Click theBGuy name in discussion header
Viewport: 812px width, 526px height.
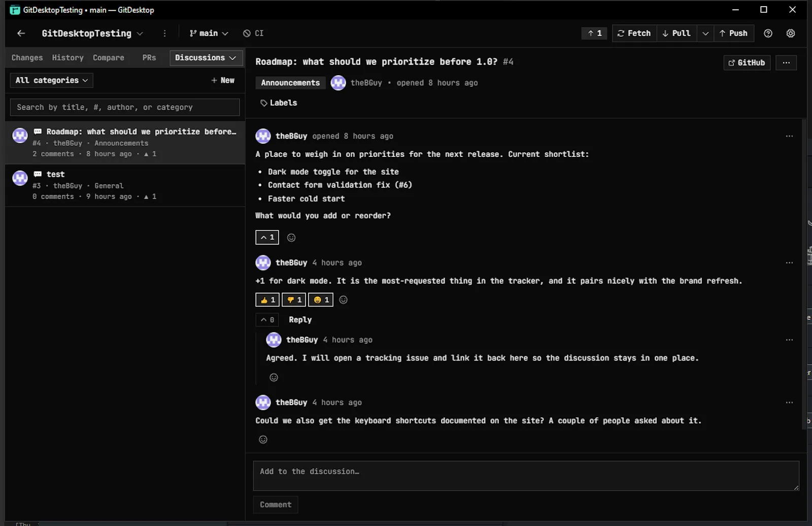coord(366,83)
